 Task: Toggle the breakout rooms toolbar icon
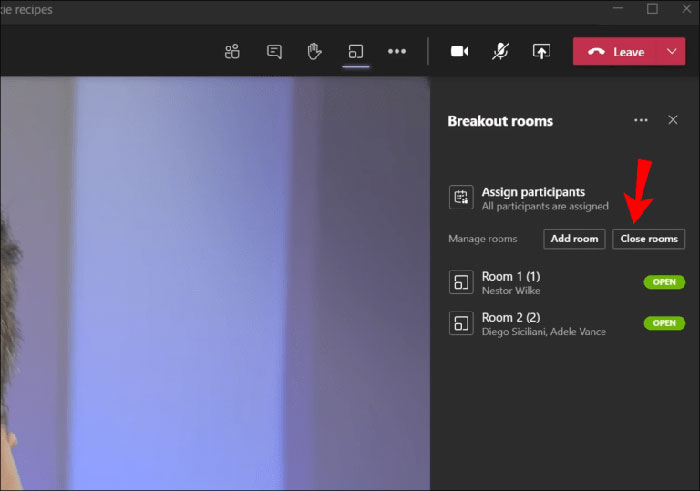[355, 52]
